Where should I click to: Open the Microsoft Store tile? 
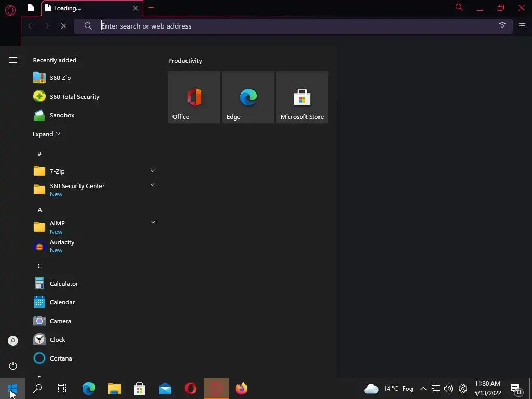[302, 97]
